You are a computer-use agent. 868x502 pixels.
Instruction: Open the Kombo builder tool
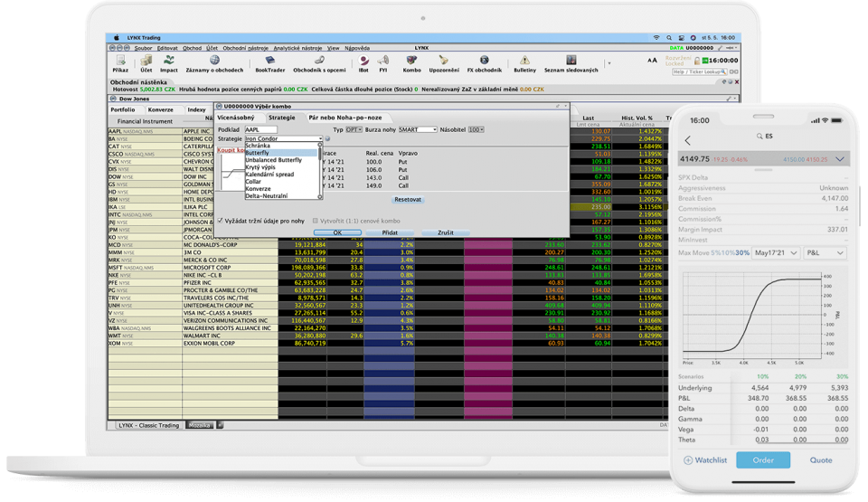tap(411, 63)
